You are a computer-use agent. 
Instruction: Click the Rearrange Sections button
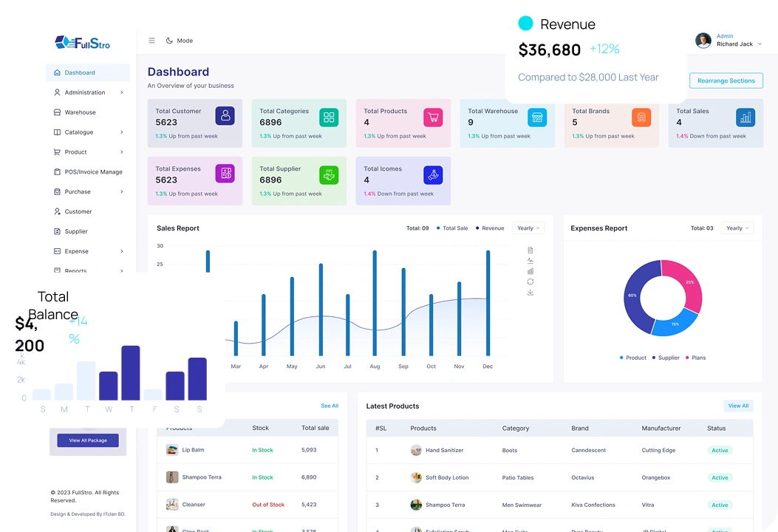726,81
